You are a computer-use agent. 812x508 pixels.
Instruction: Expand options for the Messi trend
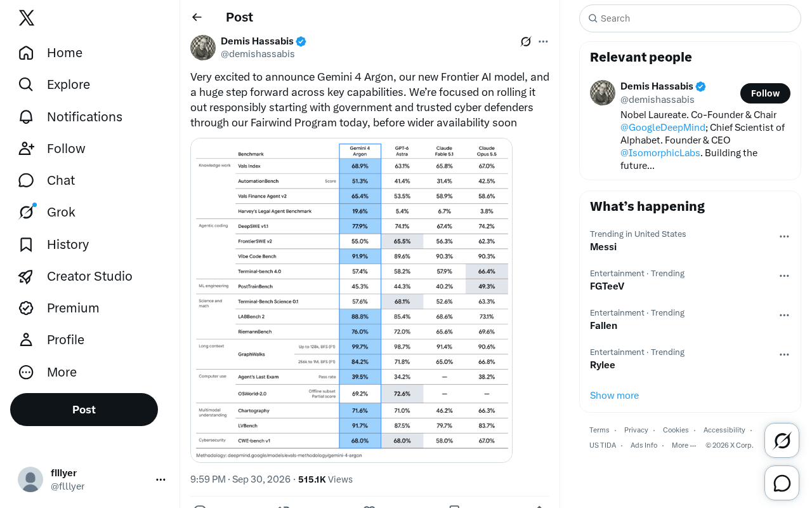pyautogui.click(x=784, y=236)
